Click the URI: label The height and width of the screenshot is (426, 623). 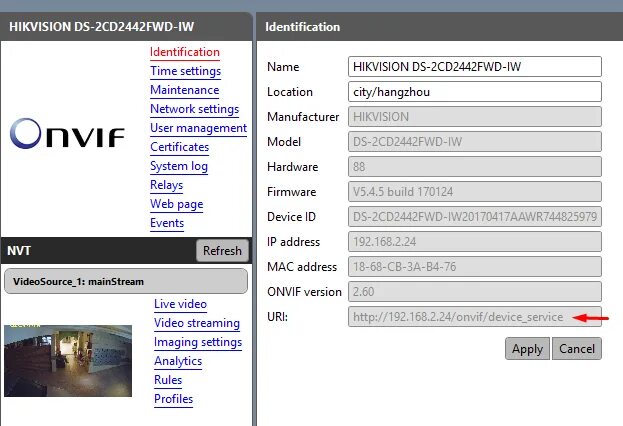point(277,317)
